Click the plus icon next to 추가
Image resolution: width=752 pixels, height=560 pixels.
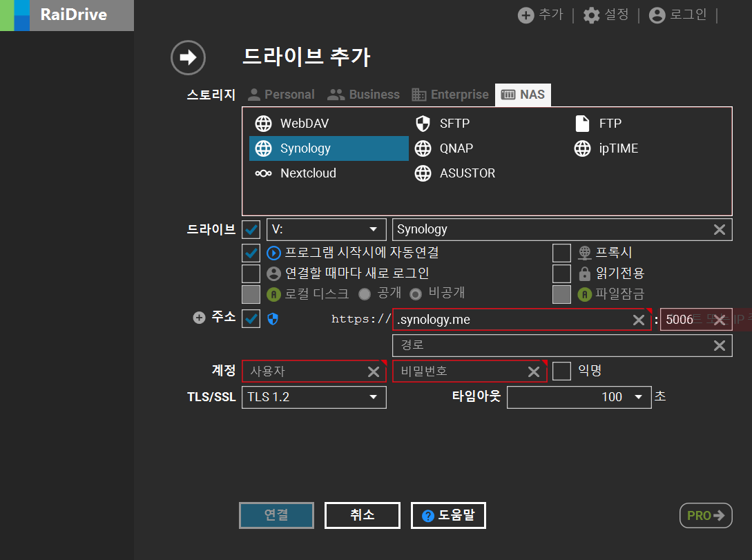coord(526,15)
